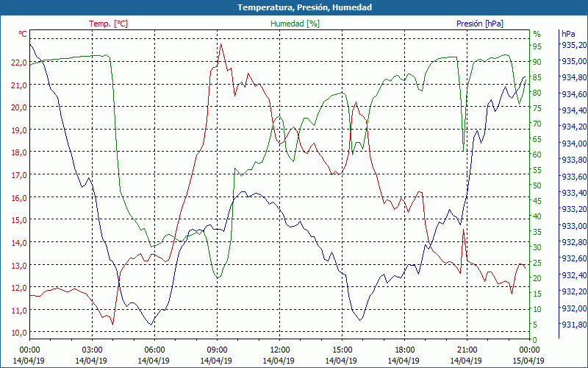
Task: Click the '12:00' time axis label
Action: pos(279,350)
